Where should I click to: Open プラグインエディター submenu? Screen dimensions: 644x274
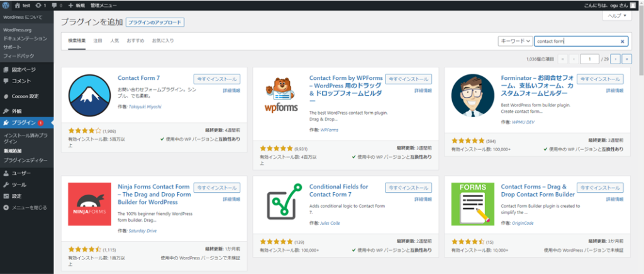[x=25, y=160]
